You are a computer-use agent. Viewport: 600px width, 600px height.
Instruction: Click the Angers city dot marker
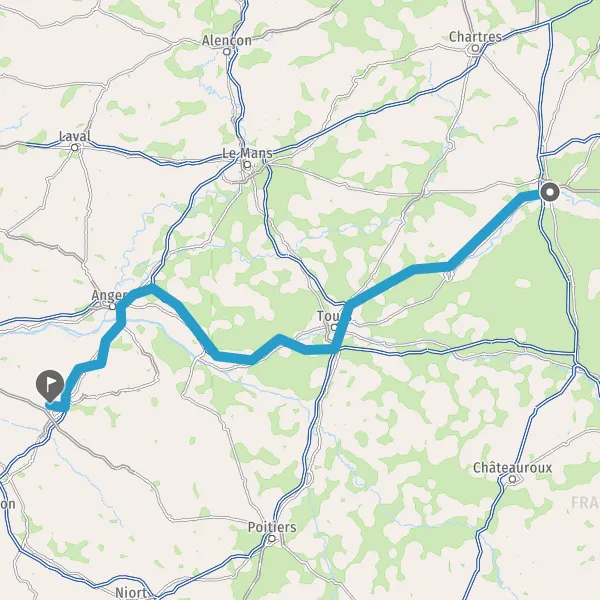coord(112,307)
